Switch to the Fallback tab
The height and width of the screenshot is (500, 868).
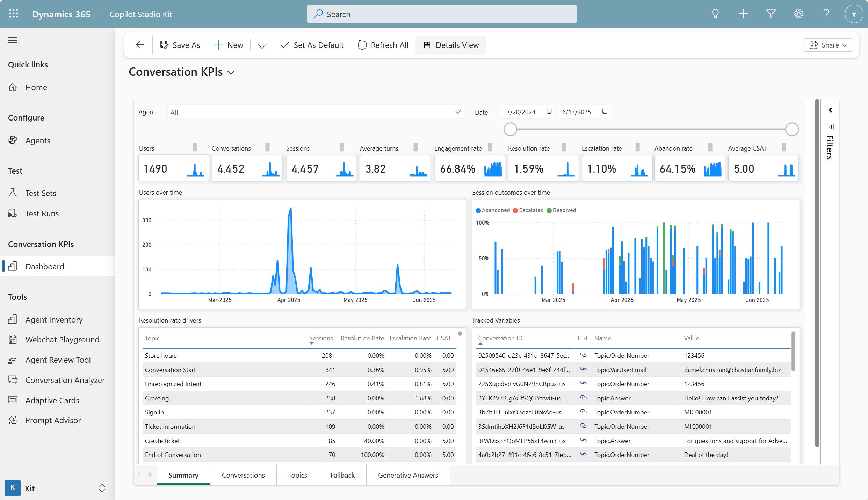[x=342, y=475]
